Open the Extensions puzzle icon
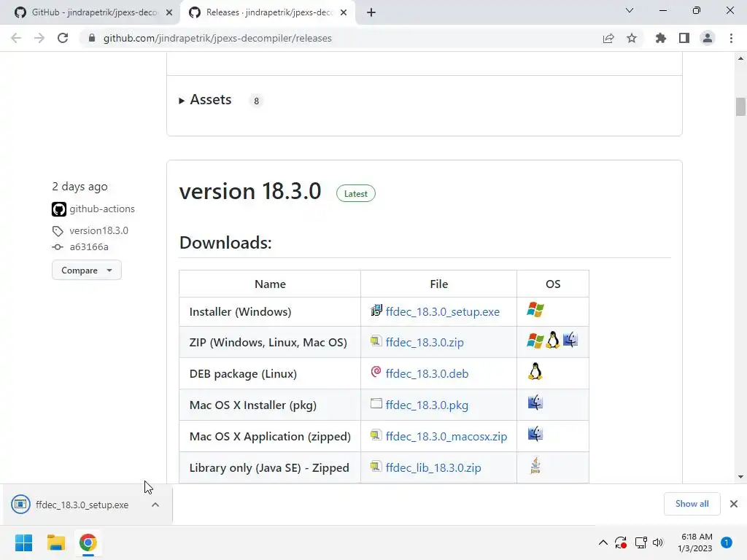This screenshot has width=747, height=560. point(661,38)
